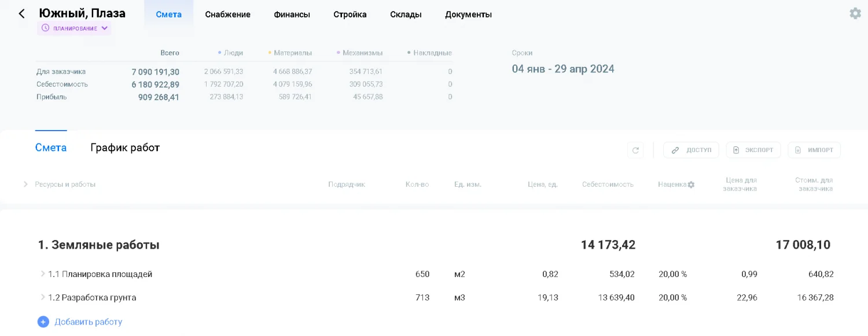Image resolution: width=868 pixels, height=336 pixels.
Task: Open the Планирование status dropdown
Action: click(x=104, y=28)
